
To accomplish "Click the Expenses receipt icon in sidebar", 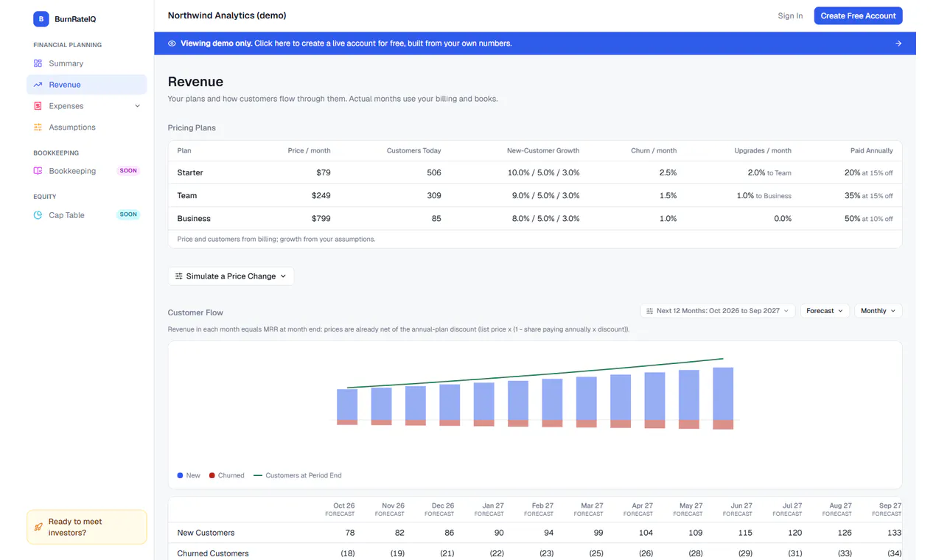I will pos(38,106).
